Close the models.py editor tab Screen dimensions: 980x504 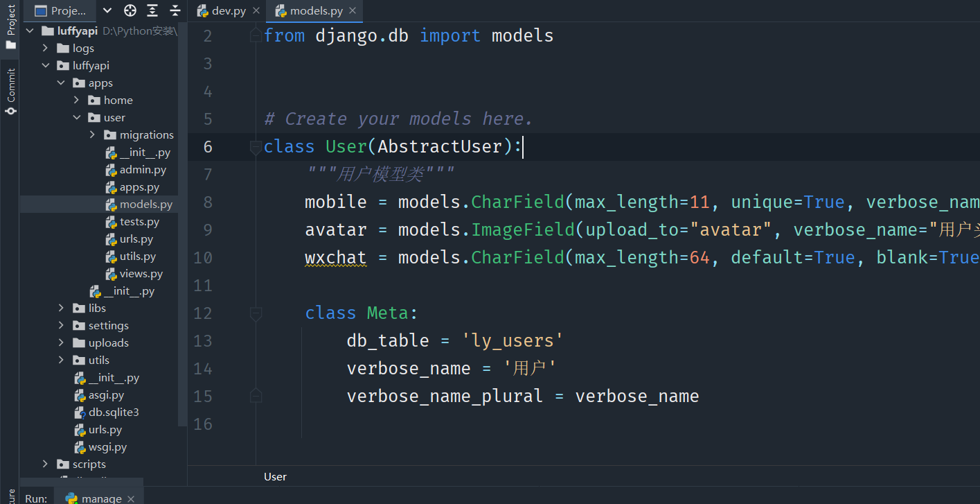point(353,11)
